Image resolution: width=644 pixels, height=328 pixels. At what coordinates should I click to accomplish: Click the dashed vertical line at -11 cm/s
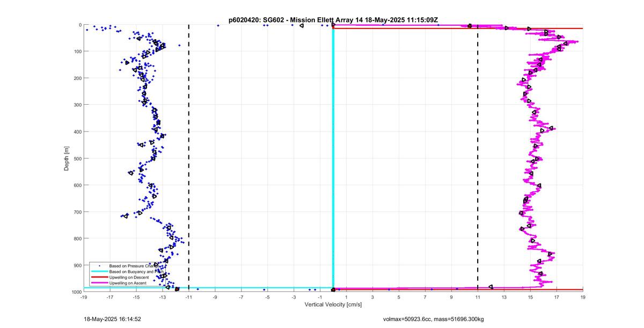click(x=188, y=158)
